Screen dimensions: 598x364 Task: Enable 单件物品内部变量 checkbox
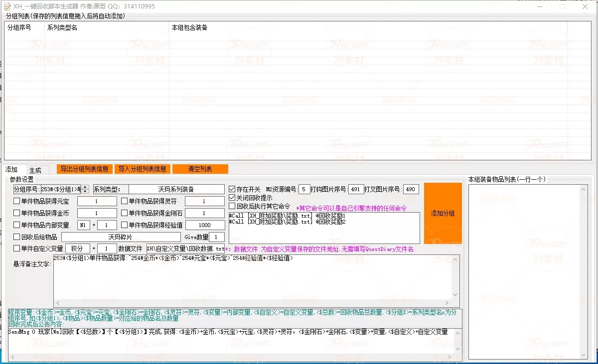click(x=17, y=225)
